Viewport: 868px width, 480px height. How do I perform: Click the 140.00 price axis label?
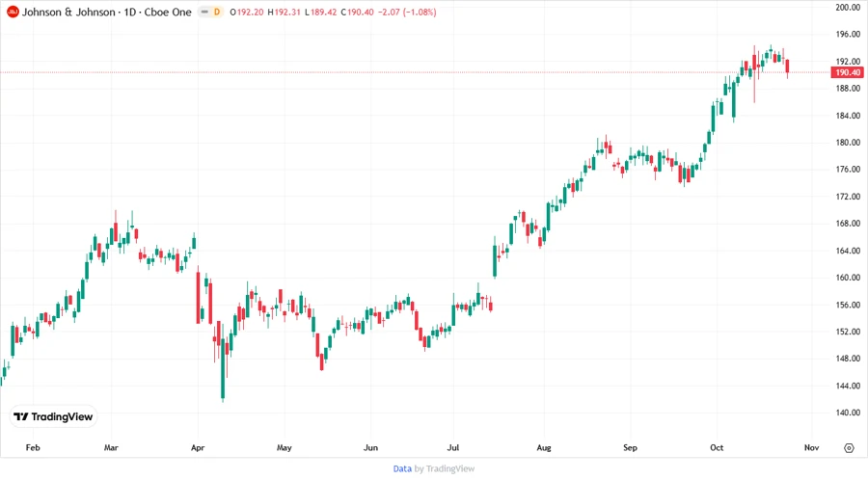pyautogui.click(x=848, y=413)
